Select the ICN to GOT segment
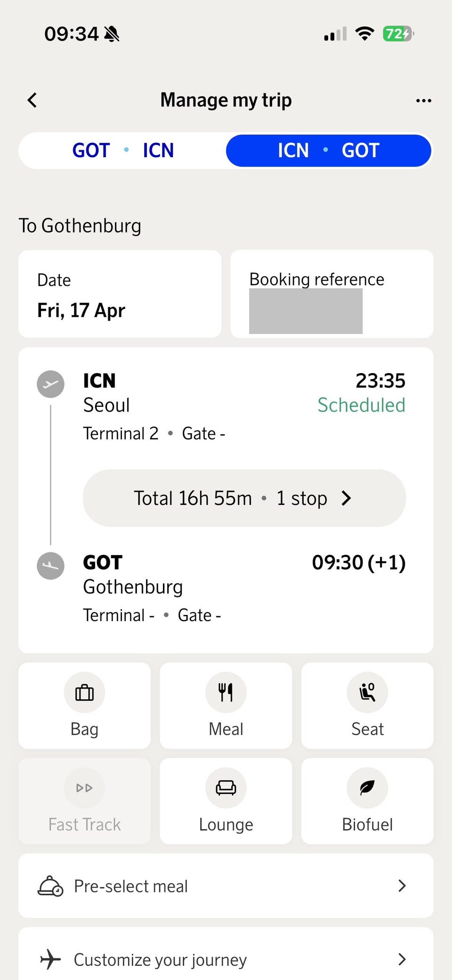Viewport: 452px width, 980px height. [x=328, y=151]
